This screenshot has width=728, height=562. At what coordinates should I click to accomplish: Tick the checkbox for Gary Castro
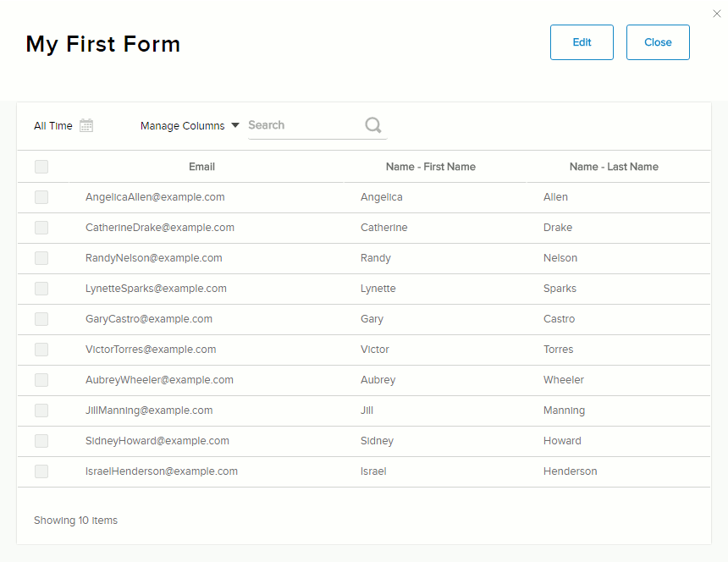(x=41, y=319)
